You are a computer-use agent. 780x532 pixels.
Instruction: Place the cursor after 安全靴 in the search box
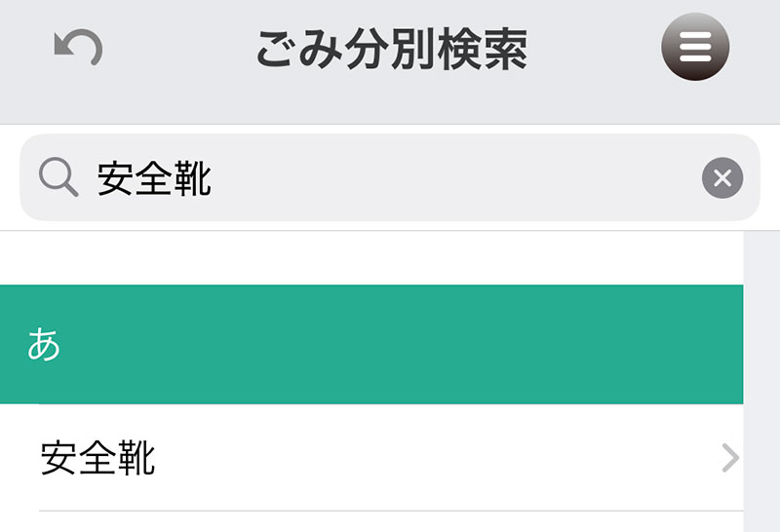tap(214, 178)
